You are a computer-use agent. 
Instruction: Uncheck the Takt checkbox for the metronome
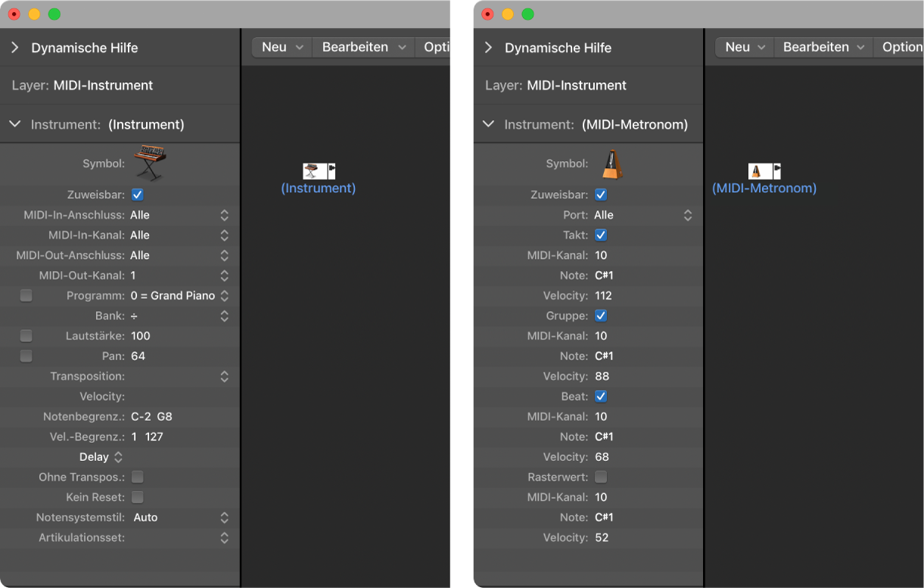[601, 235]
